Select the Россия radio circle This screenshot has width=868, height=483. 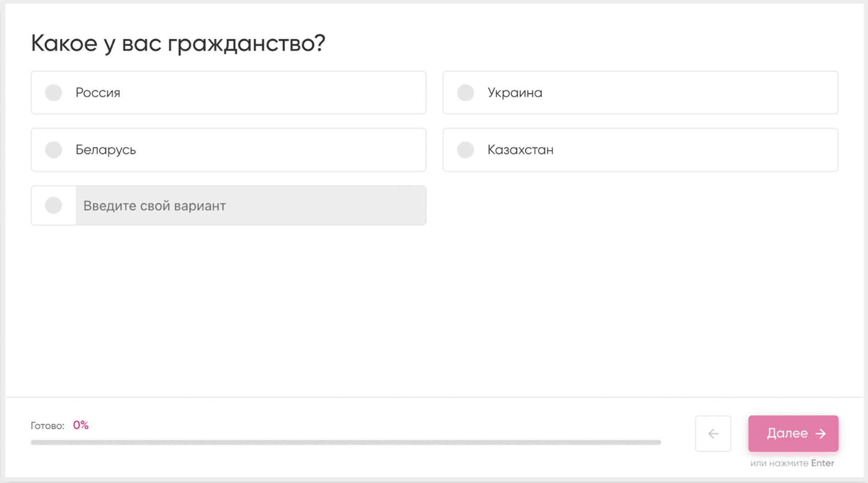point(53,93)
